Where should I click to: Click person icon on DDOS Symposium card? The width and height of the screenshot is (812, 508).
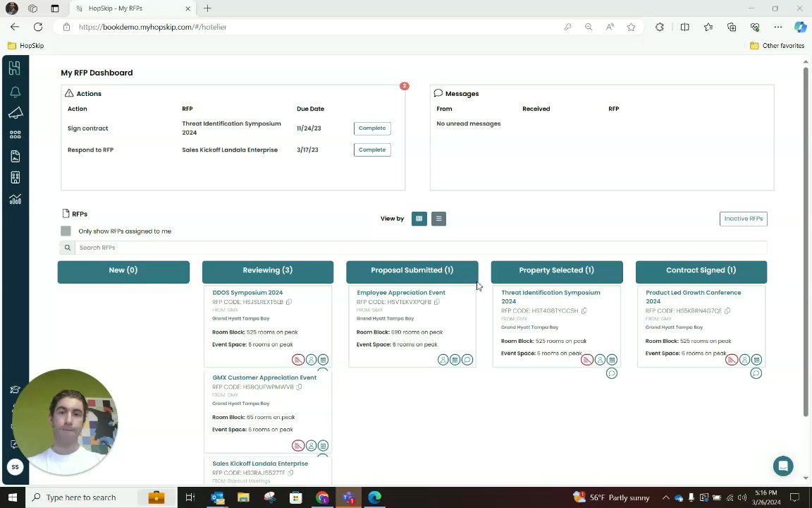coord(311,359)
